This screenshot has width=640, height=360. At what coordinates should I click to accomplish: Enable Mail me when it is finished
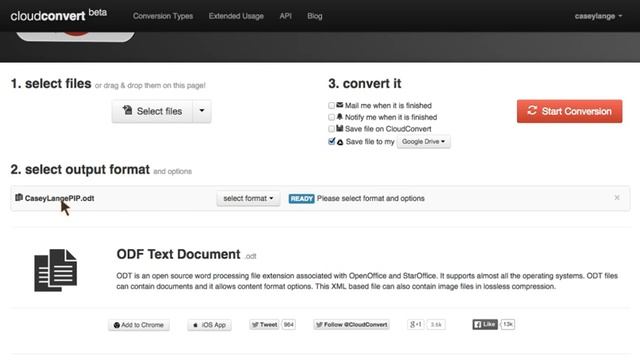point(331,106)
